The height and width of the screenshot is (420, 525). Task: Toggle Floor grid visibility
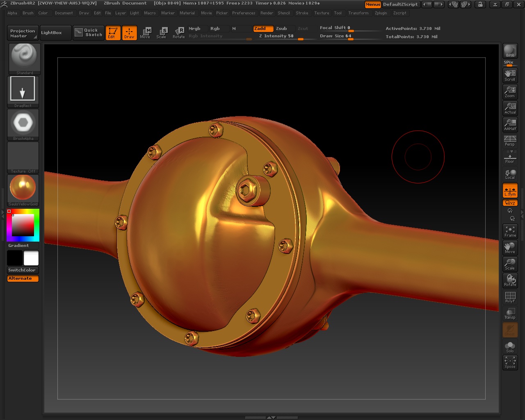pyautogui.click(x=510, y=157)
